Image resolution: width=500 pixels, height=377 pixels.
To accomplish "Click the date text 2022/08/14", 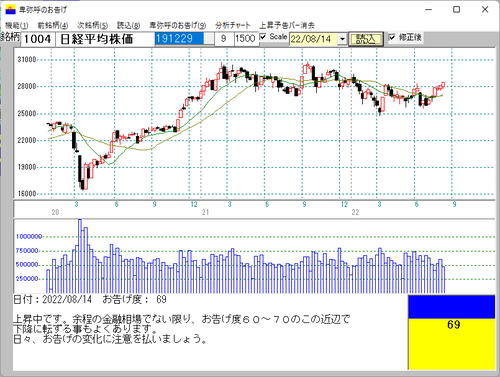I will (67, 299).
